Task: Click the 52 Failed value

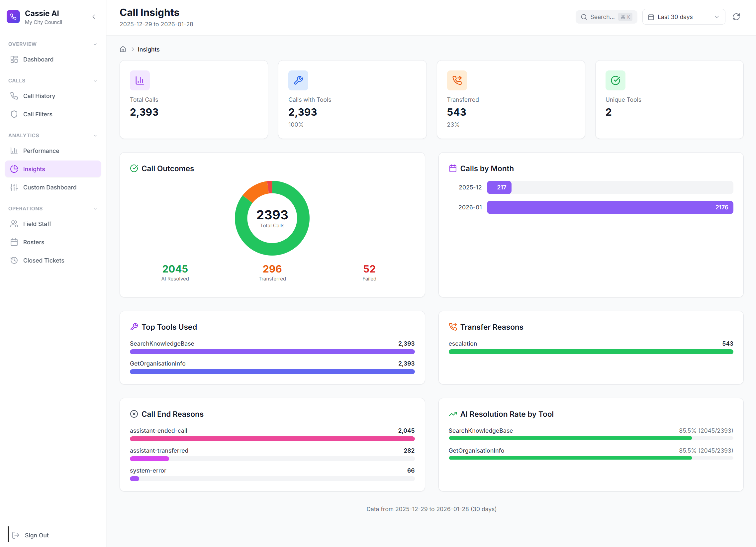Action: (369, 269)
